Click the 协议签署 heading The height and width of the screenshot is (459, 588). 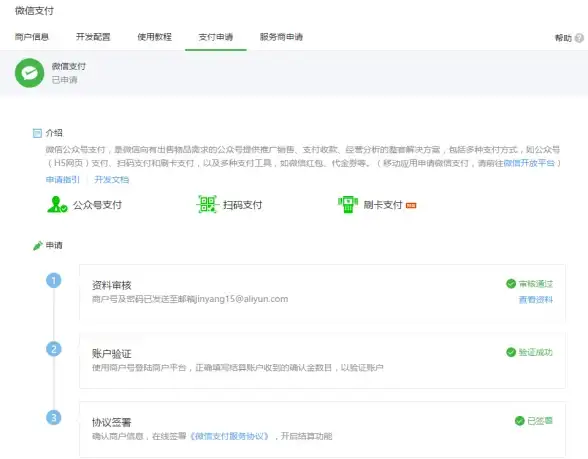click(112, 423)
